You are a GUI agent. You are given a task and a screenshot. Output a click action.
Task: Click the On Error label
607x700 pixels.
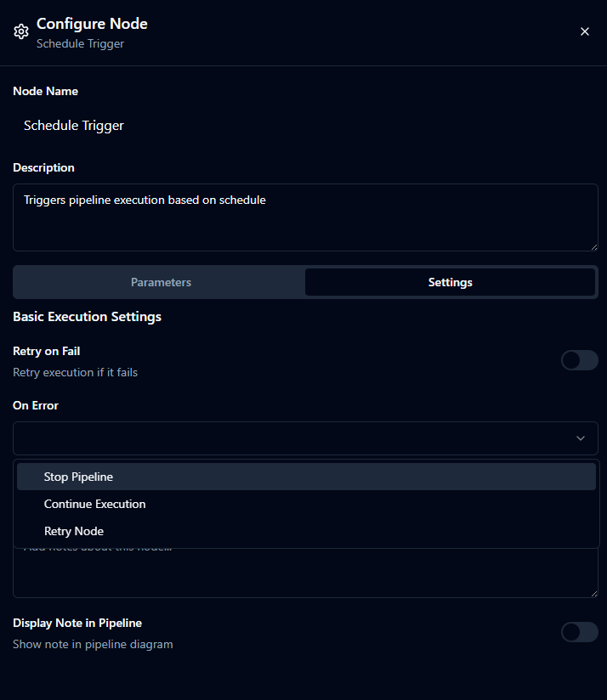pos(35,405)
